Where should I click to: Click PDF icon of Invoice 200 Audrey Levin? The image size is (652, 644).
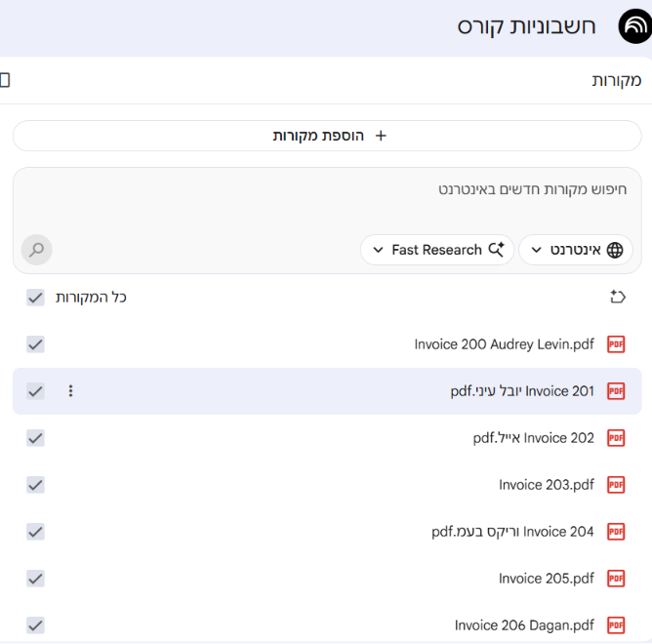(x=616, y=344)
